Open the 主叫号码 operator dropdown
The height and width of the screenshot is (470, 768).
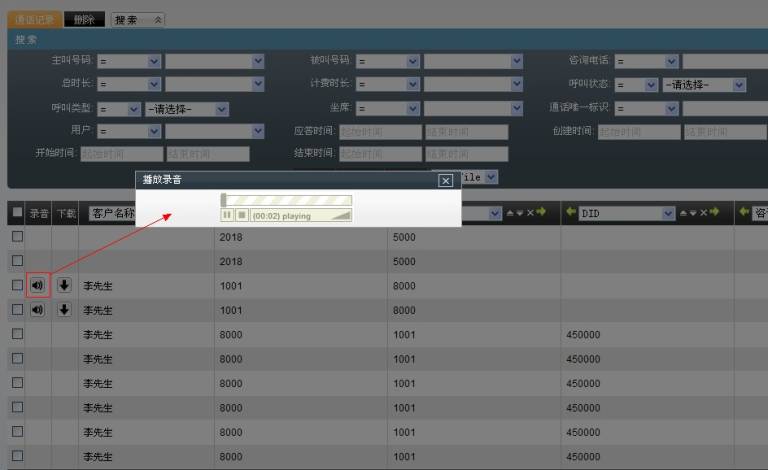tap(154, 61)
